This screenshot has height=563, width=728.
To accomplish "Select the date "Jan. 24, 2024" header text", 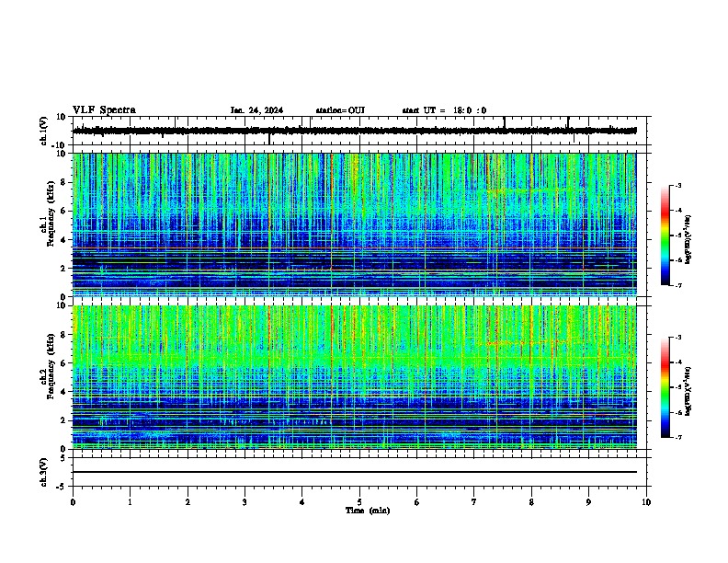I will [256, 110].
